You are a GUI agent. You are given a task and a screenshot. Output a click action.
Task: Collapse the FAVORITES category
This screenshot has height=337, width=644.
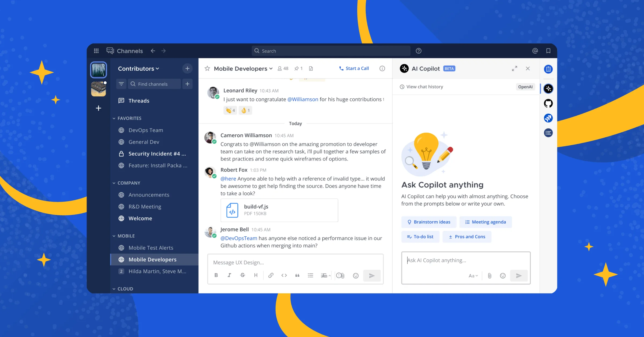click(127, 118)
